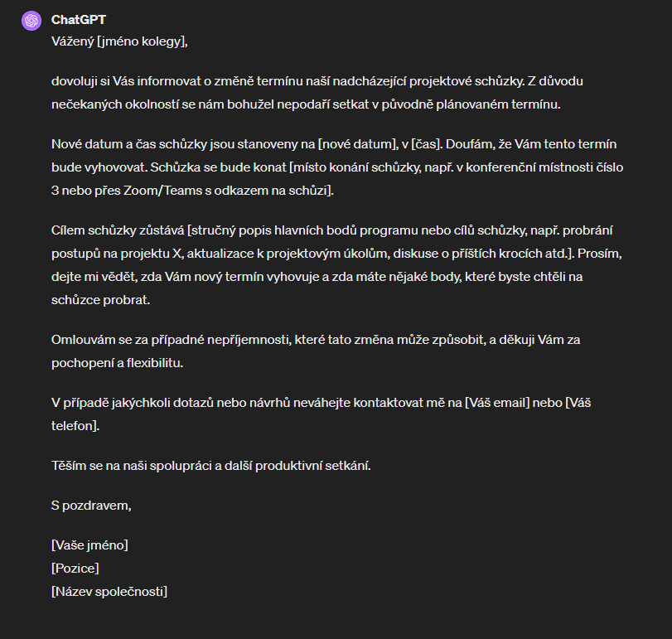Click the [nové datum] placeholder text
Image resolution: width=672 pixels, height=639 pixels.
click(x=358, y=145)
